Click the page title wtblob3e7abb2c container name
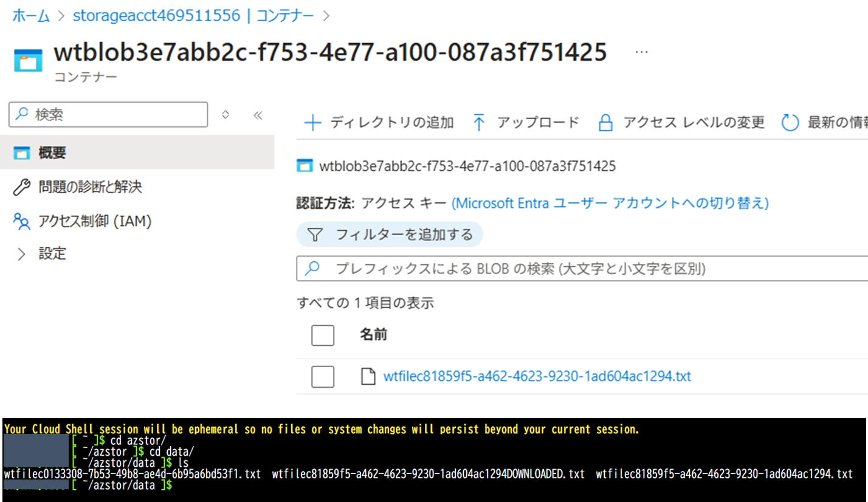This screenshot has width=868, height=502. [x=330, y=52]
